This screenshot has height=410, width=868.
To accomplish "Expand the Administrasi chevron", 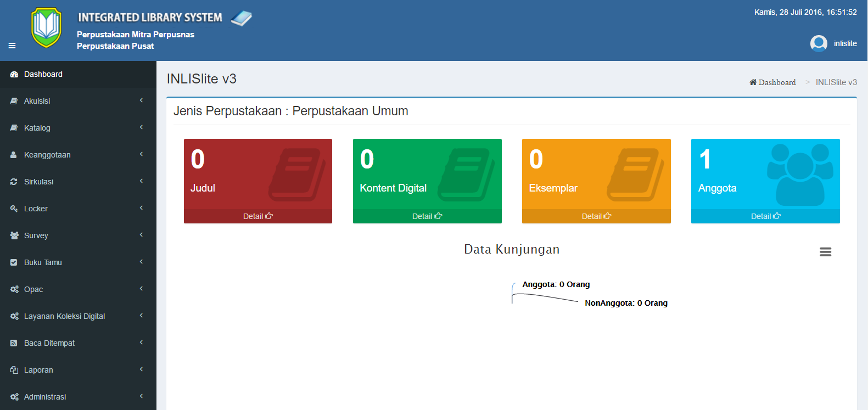I will [x=141, y=396].
